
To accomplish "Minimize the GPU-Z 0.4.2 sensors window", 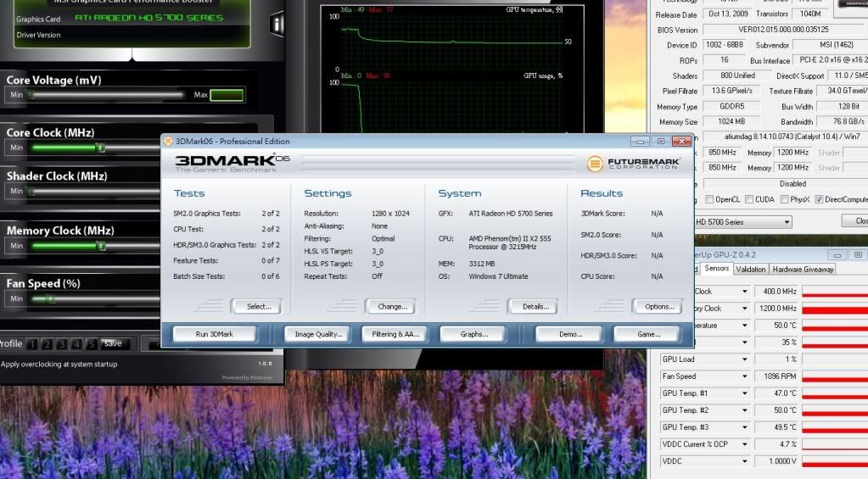I will click(837, 255).
